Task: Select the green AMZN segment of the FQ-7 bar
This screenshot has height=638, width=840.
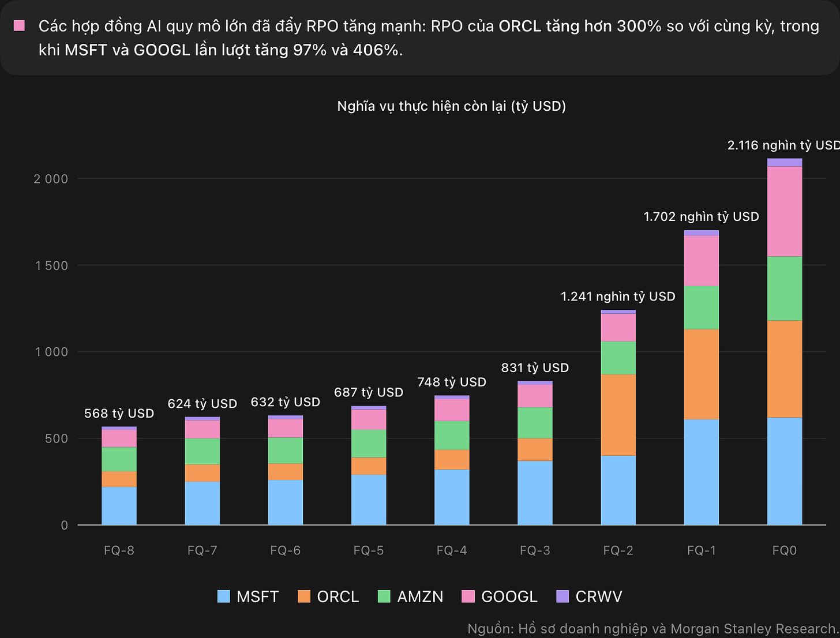Action: coord(202,451)
